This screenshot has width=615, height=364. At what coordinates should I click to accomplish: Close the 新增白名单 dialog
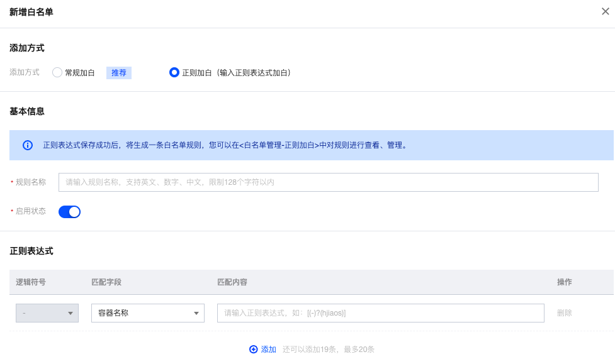tap(605, 11)
